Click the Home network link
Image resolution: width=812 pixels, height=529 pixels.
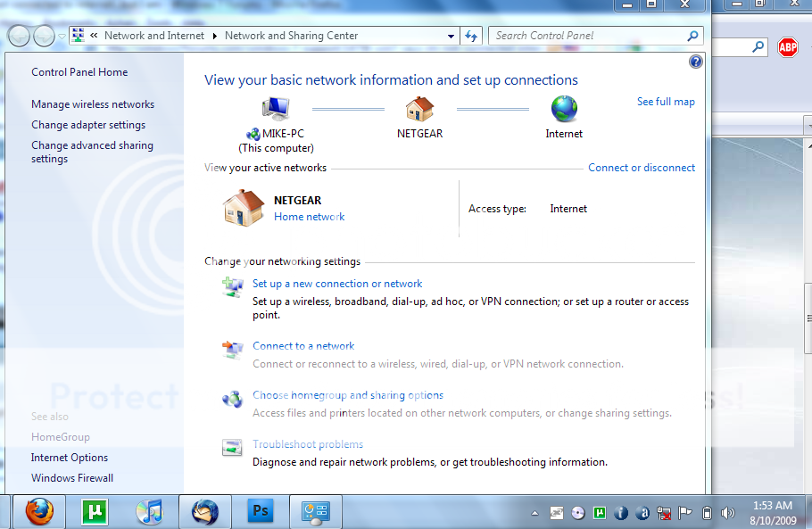[x=309, y=217]
